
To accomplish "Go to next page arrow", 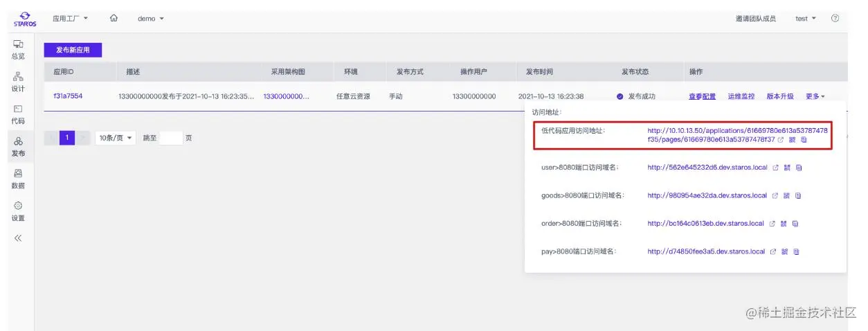I will [83, 138].
